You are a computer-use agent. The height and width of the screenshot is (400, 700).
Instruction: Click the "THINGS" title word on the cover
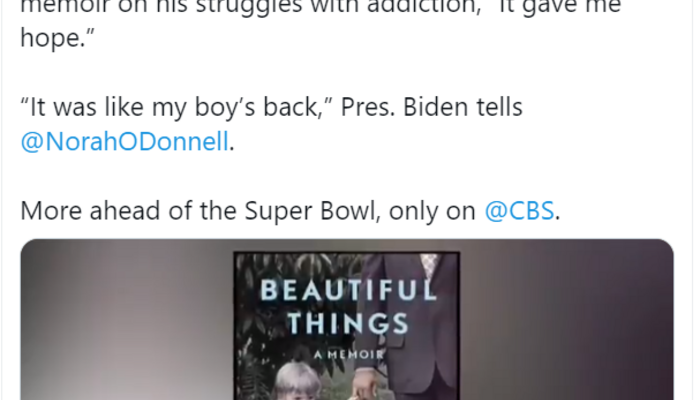[x=346, y=322]
